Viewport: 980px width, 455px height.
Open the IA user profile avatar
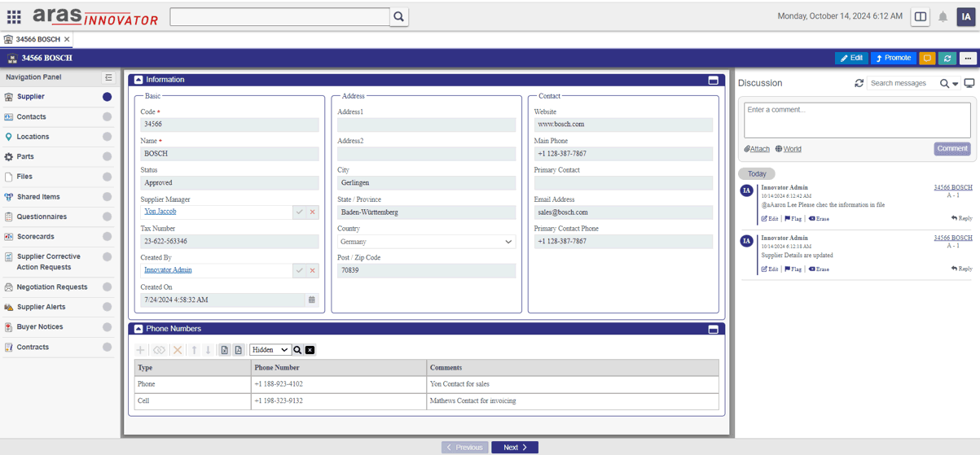[x=966, y=16]
